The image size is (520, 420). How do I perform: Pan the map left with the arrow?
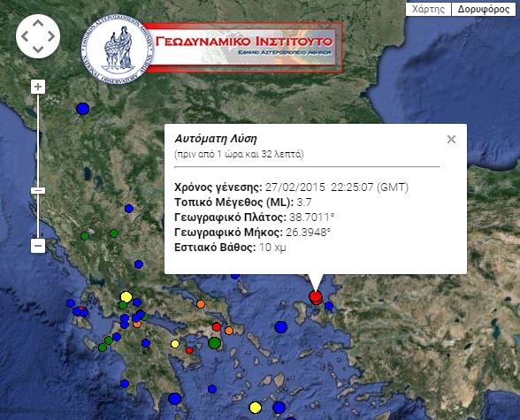(x=25, y=36)
